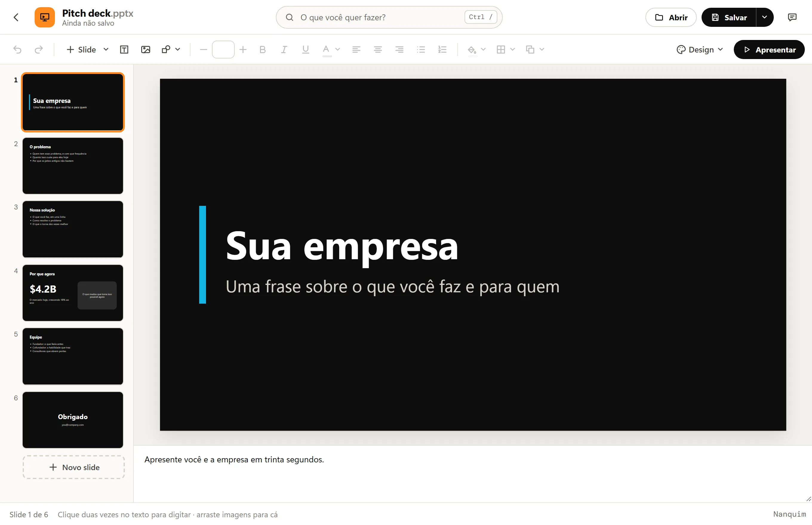812x525 pixels.
Task: Undo the last action
Action: point(17,50)
